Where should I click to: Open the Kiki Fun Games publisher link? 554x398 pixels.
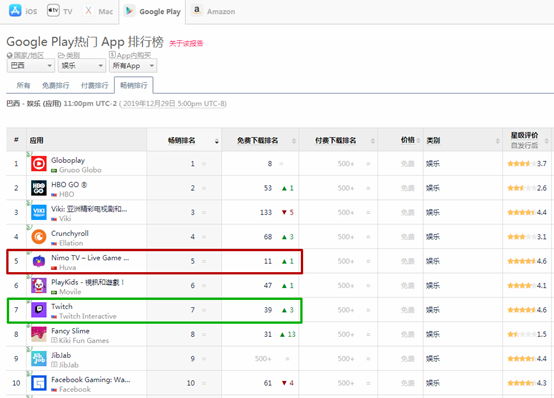tap(84, 341)
